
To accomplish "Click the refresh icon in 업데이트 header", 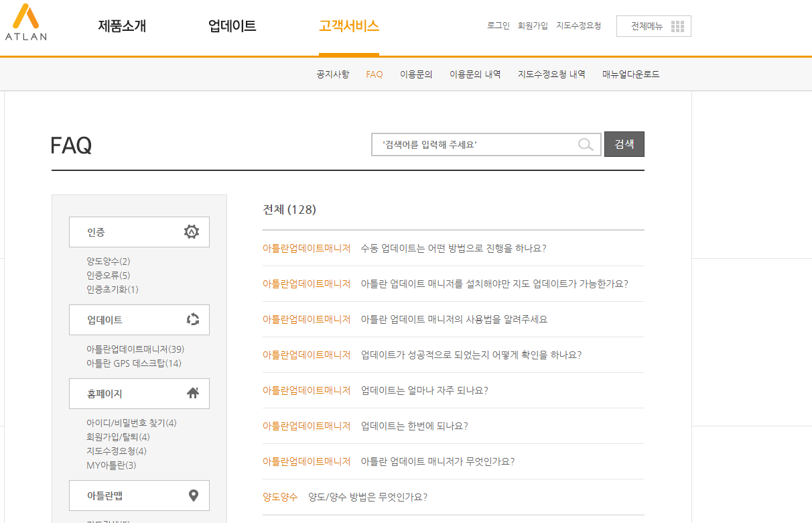I will (x=193, y=320).
